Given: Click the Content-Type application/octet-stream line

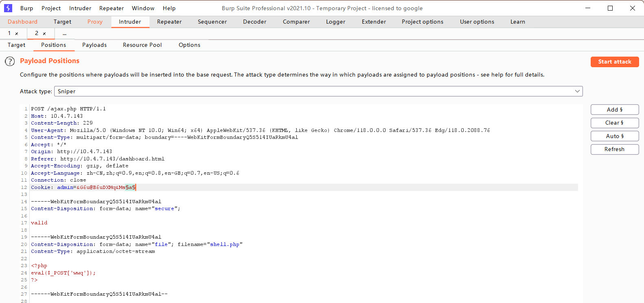Looking at the screenshot, I should click(93, 251).
